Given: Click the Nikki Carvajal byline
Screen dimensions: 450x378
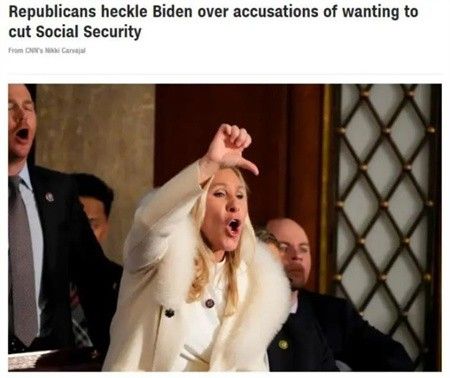Looking at the screenshot, I should coord(47,51).
